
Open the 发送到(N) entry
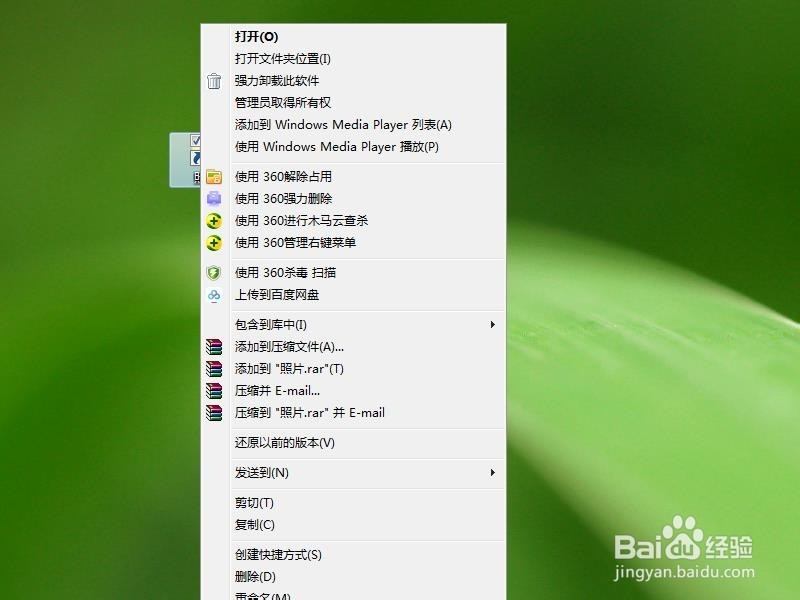click(353, 472)
